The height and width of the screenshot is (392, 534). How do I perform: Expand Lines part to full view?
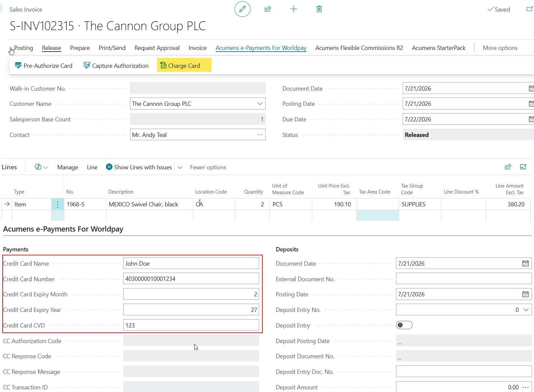click(523, 167)
